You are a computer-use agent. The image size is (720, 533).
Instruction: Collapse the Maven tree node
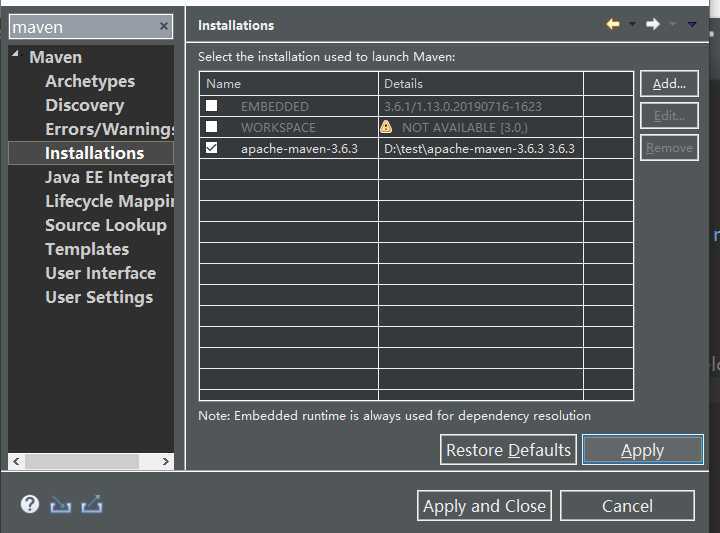[x=16, y=54]
